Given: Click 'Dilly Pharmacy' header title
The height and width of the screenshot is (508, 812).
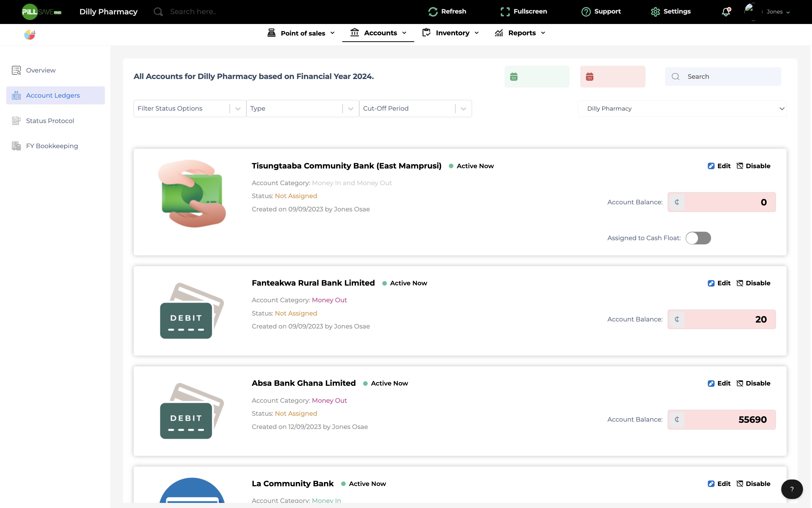Looking at the screenshot, I should [x=108, y=12].
